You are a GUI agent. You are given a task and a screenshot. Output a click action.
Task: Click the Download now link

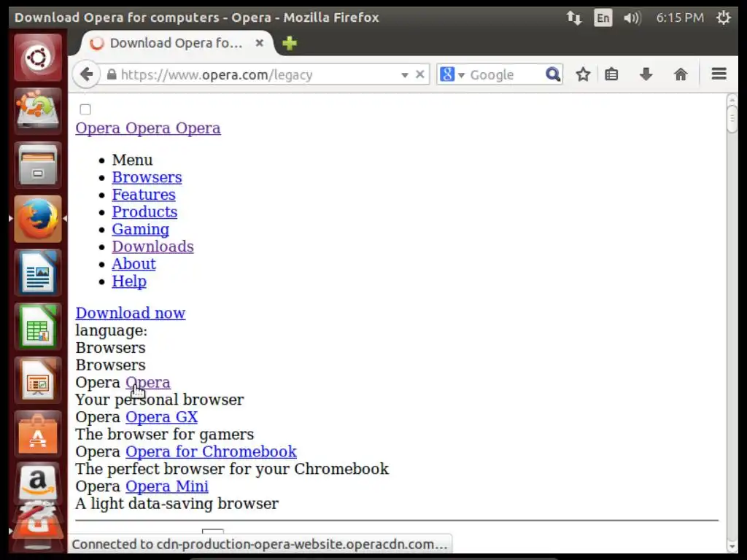click(130, 313)
